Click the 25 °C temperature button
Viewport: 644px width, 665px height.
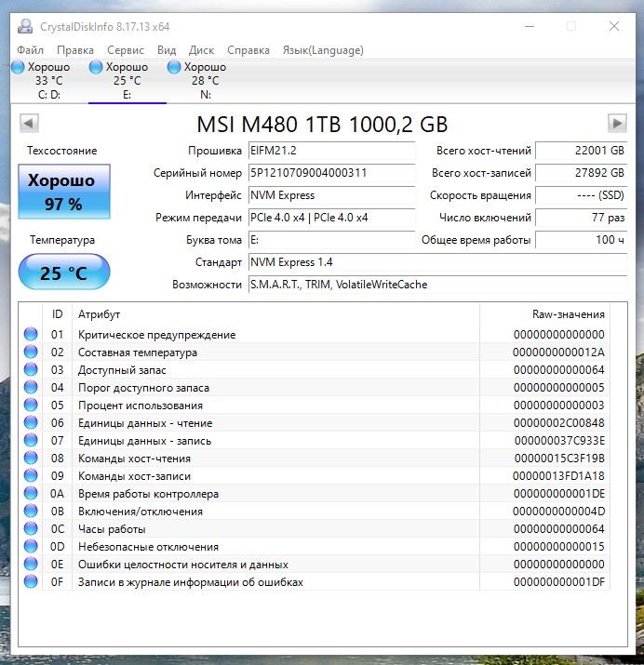point(64,272)
